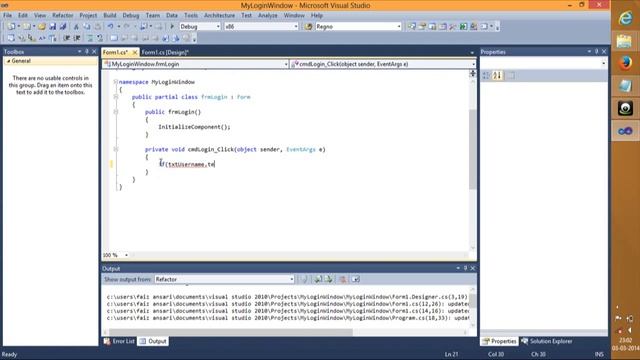Click the Open File folder icon
640x360 pixels.
click(x=42, y=27)
